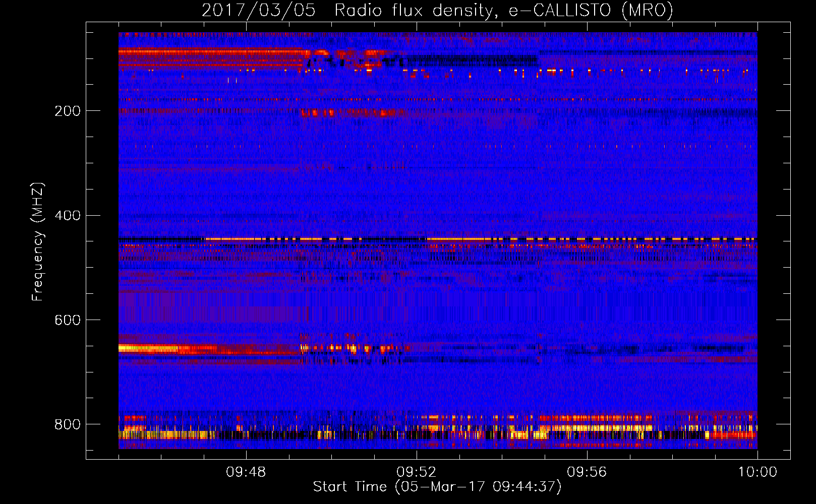Image resolution: width=816 pixels, height=504 pixels.
Task: Click the 09:48 time tick label
Action: pyautogui.click(x=246, y=472)
